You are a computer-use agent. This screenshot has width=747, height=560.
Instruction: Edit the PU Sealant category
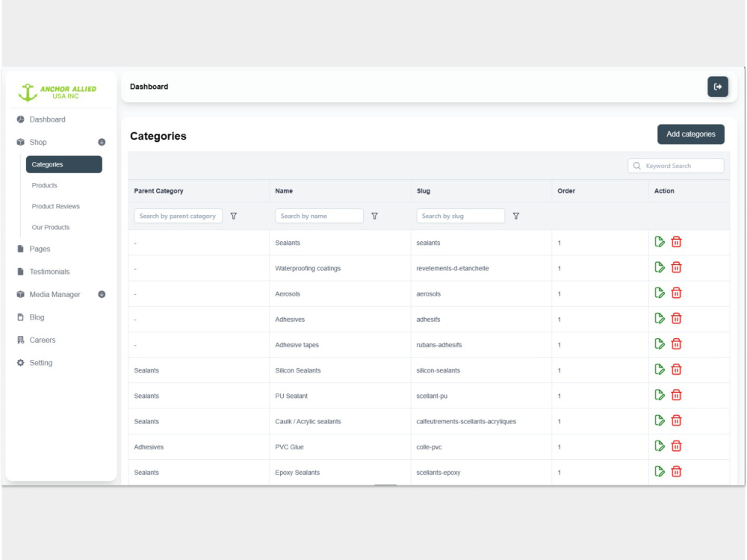(x=660, y=395)
